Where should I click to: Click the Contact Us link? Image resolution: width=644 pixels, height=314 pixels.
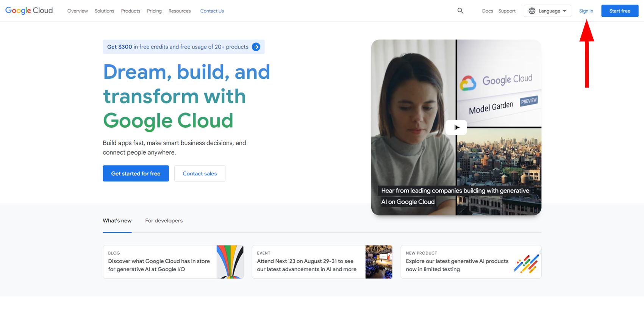pos(212,11)
